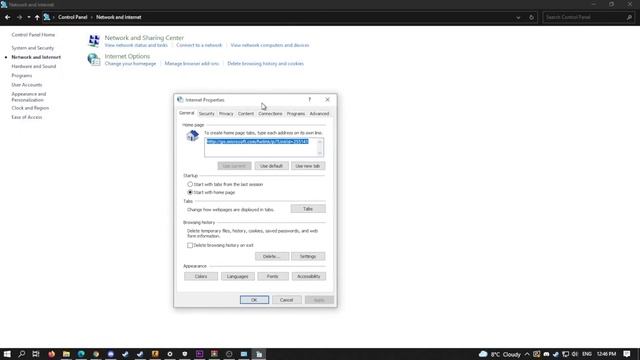
Task: Click the Use new tab button
Action: coord(308,166)
